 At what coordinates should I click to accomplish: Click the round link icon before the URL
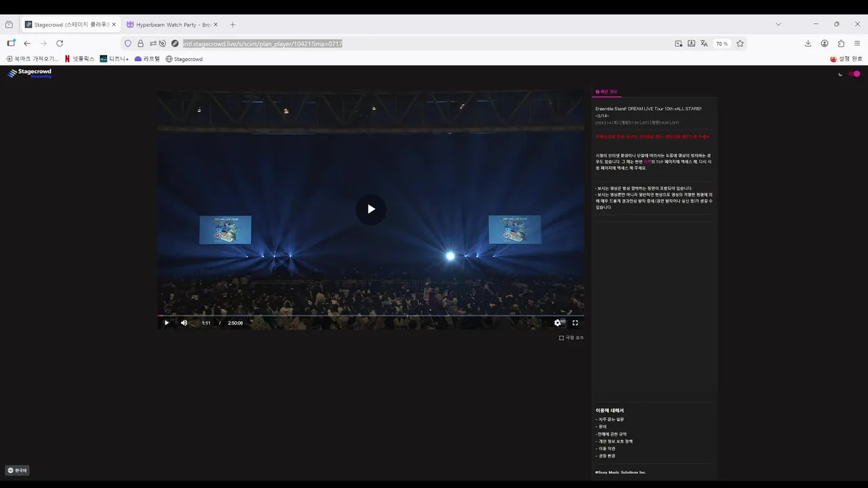point(175,43)
